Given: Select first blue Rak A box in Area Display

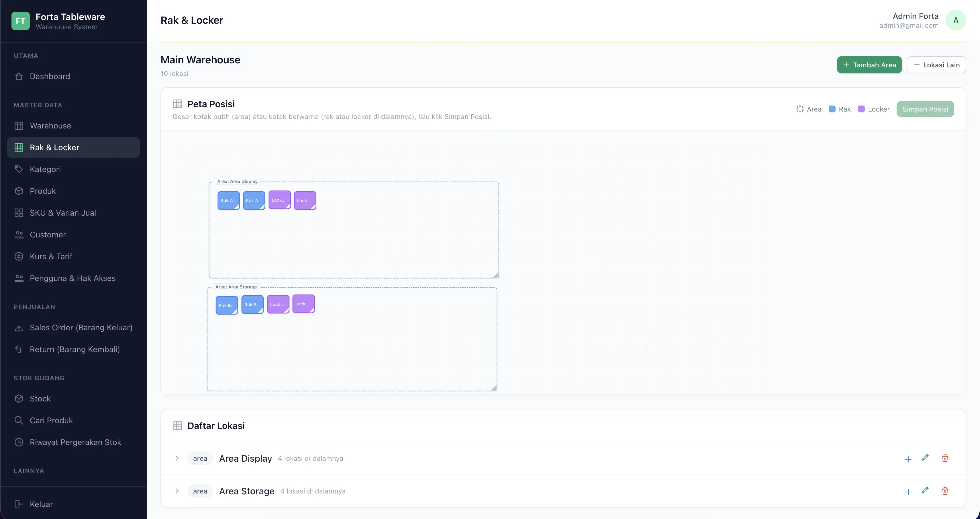Looking at the screenshot, I should (x=229, y=201).
